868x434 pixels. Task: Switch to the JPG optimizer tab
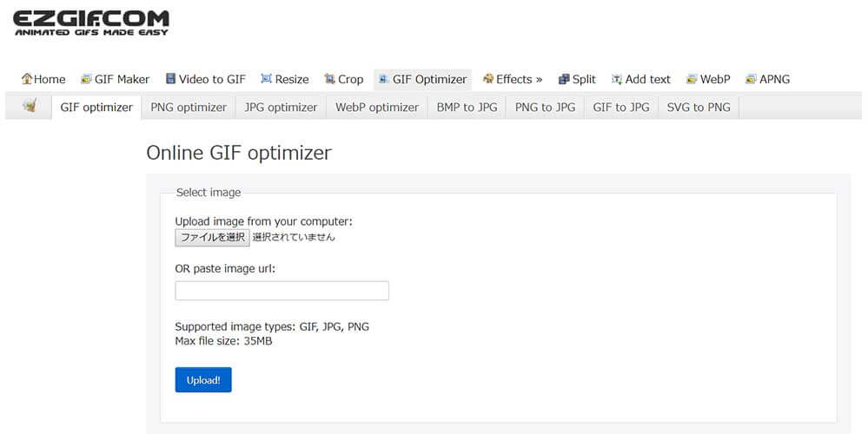281,108
